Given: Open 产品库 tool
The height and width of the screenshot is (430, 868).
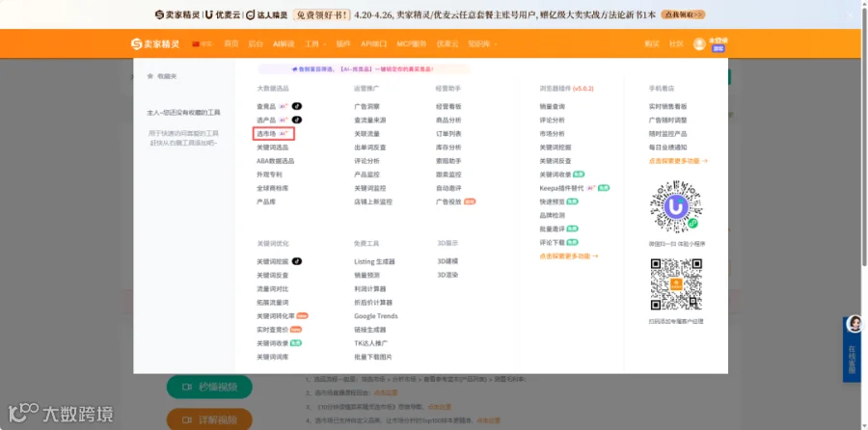Looking at the screenshot, I should (266, 202).
